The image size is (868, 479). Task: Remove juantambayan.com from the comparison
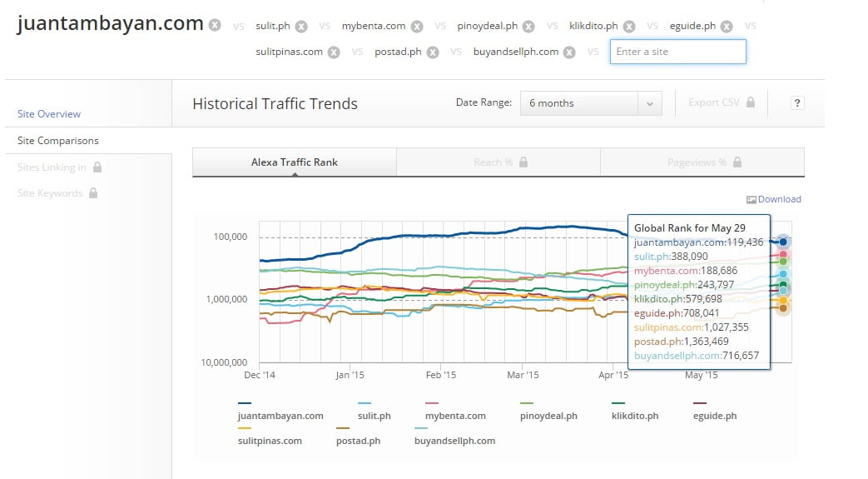(215, 25)
